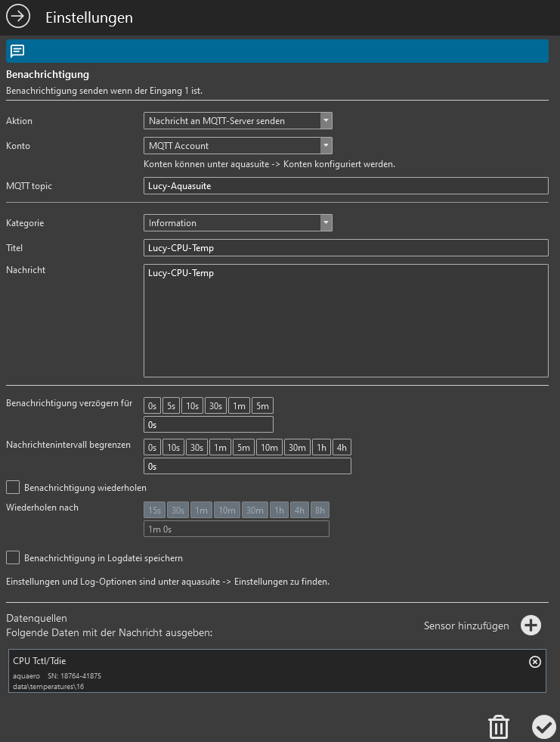The width and height of the screenshot is (560, 742).
Task: Confirm settings with the checkmark icon
Action: (x=543, y=727)
